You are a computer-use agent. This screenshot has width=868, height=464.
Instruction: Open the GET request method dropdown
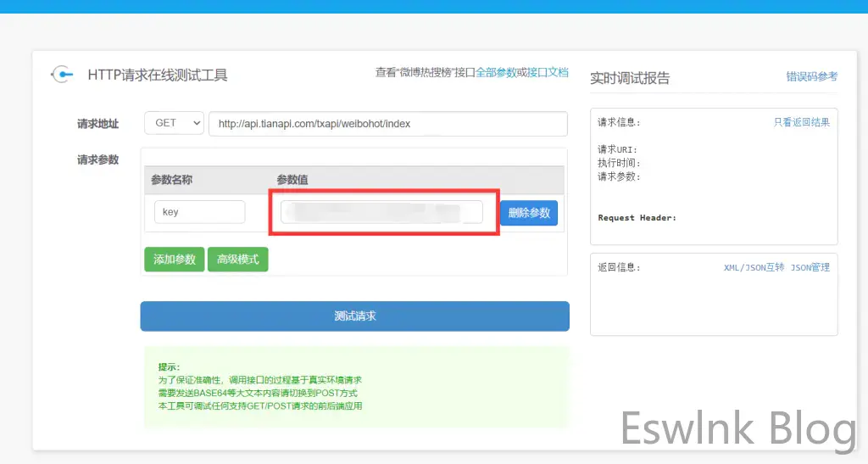point(174,123)
